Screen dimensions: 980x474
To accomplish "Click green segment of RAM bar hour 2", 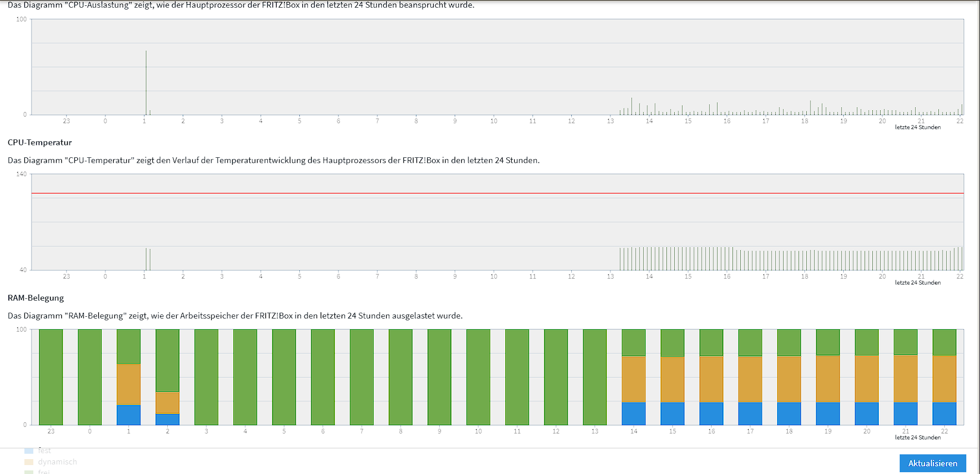I will tap(168, 360).
